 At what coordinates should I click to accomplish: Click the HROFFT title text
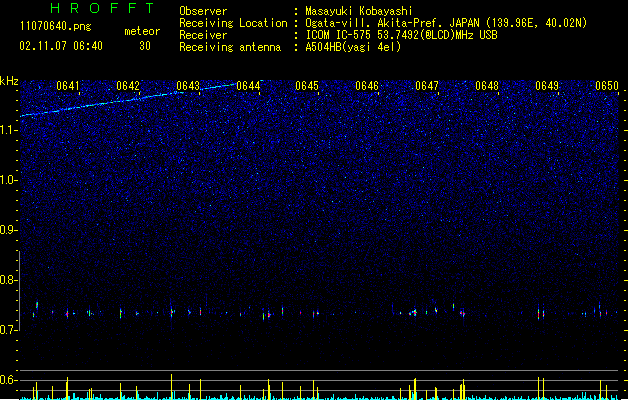click(x=102, y=8)
